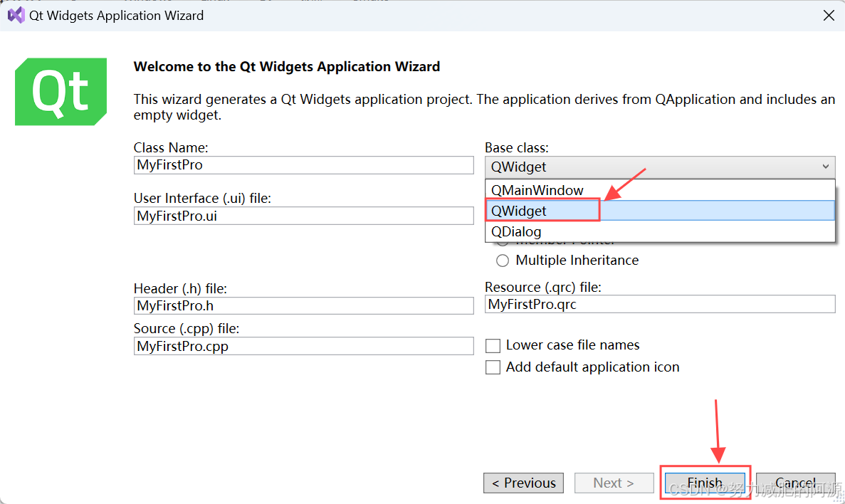Click the Finish button
845x504 pixels.
tap(705, 483)
